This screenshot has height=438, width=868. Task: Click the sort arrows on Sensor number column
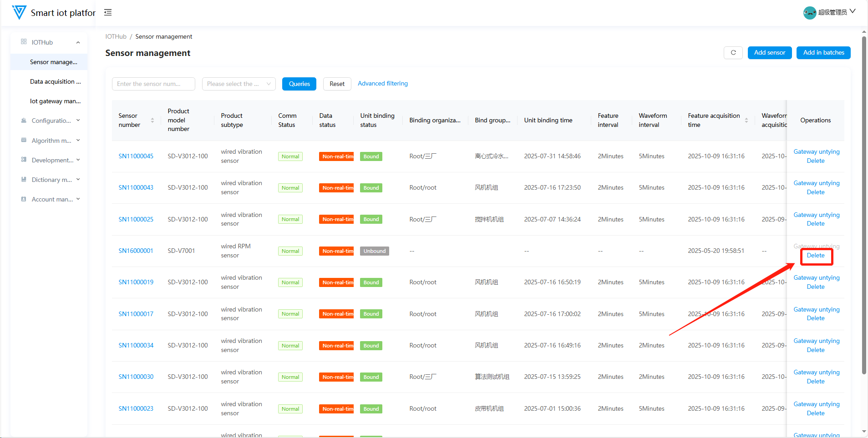pos(152,121)
